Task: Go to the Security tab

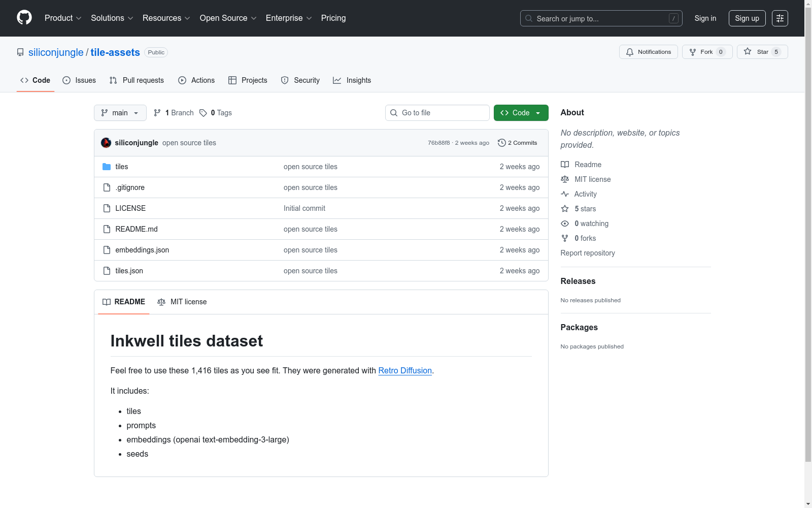Action: pos(300,80)
